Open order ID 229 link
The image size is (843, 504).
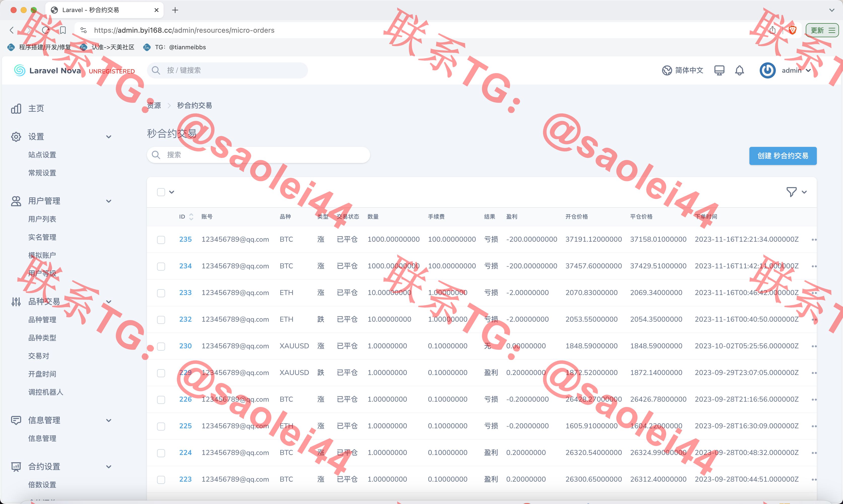(x=185, y=372)
